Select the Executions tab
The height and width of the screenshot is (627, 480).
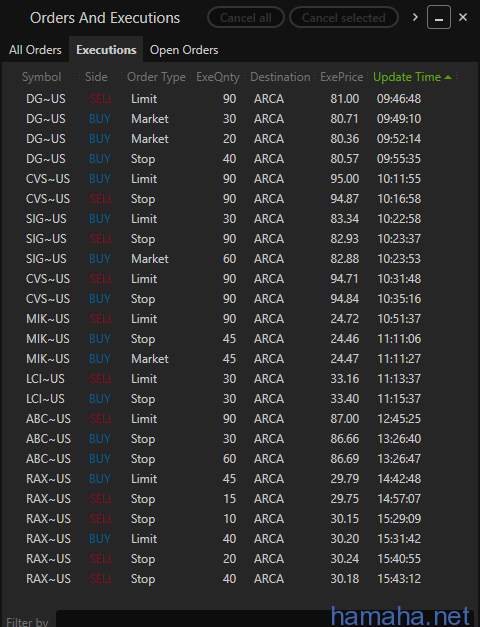coord(106,50)
